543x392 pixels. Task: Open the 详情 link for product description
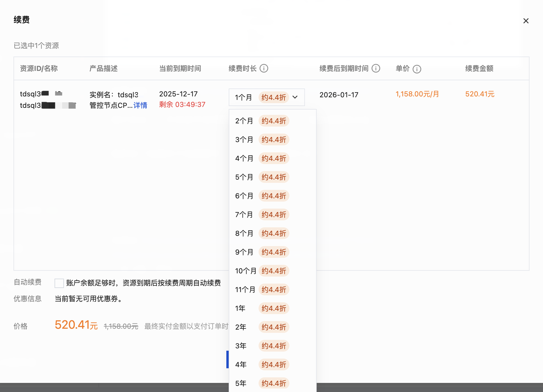(x=140, y=105)
